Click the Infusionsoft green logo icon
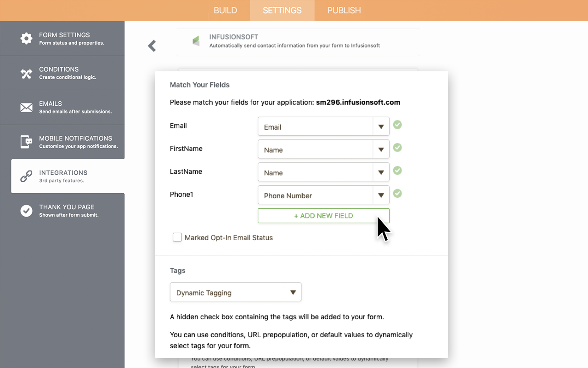The width and height of the screenshot is (588, 368). coord(196,41)
